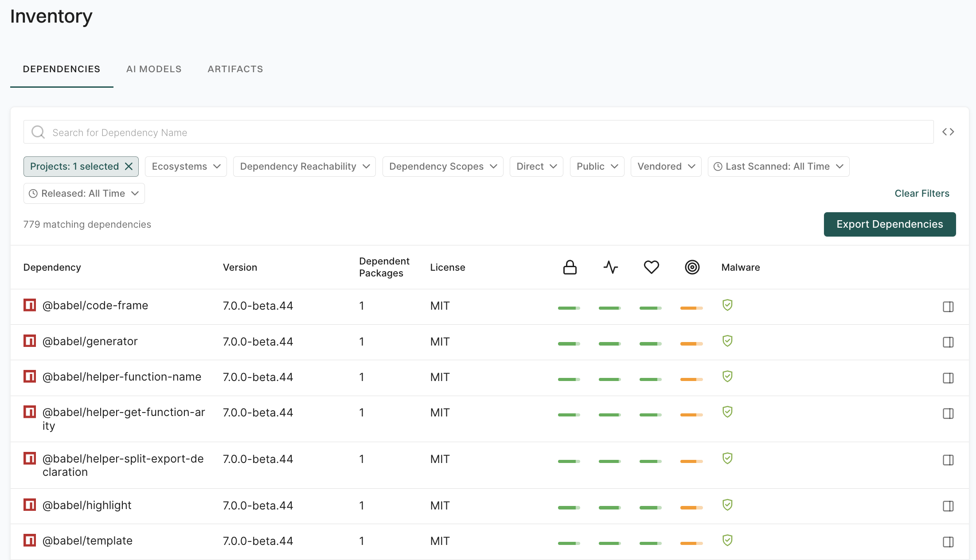The height and width of the screenshot is (560, 976).
Task: Open side panel for @babel/template row
Action: coord(948,542)
